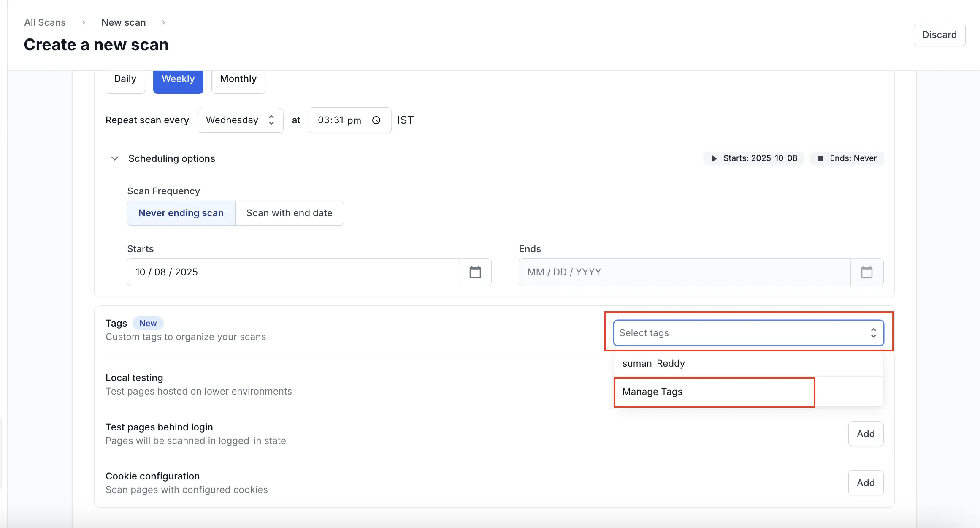Image resolution: width=980 pixels, height=528 pixels.
Task: Click the Starts play triangle badge
Action: [x=714, y=158]
